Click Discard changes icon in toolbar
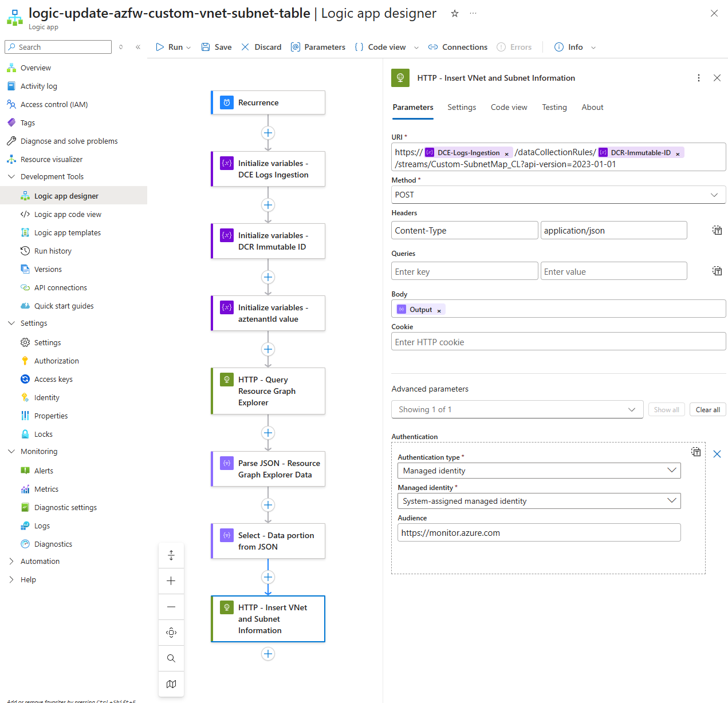The height and width of the screenshot is (703, 728). (245, 47)
